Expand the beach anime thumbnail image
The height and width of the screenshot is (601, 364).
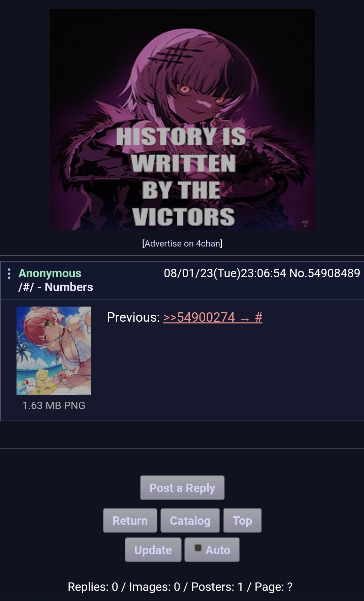[x=54, y=351]
